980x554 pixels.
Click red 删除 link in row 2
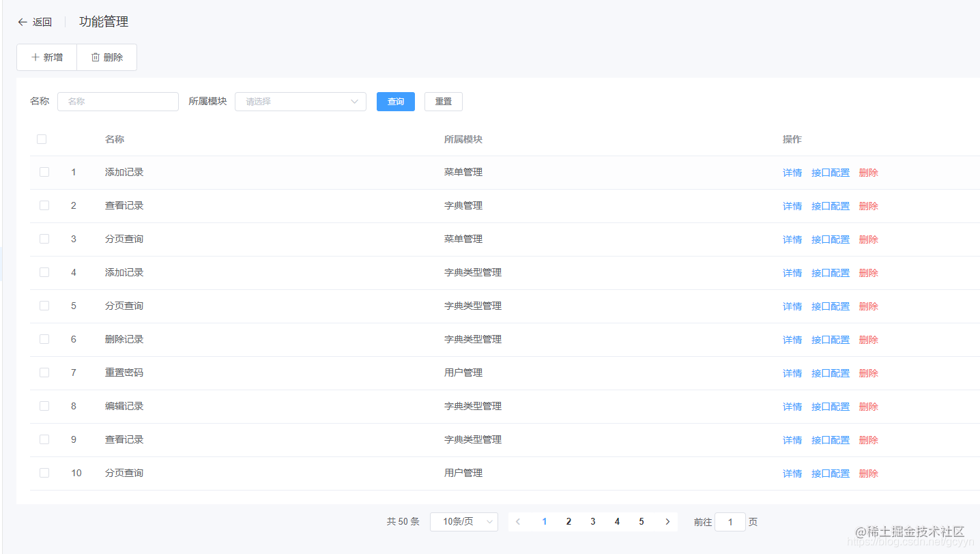tap(869, 206)
